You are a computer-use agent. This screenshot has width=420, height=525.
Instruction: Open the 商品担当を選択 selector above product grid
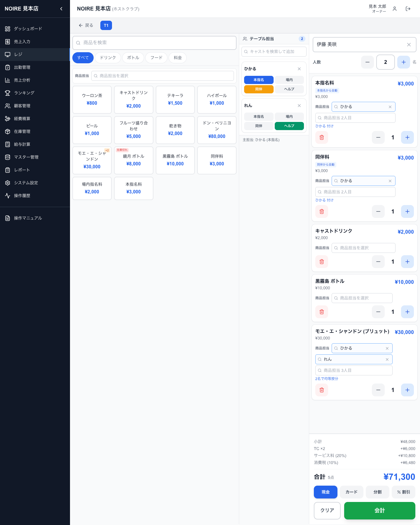(x=162, y=76)
